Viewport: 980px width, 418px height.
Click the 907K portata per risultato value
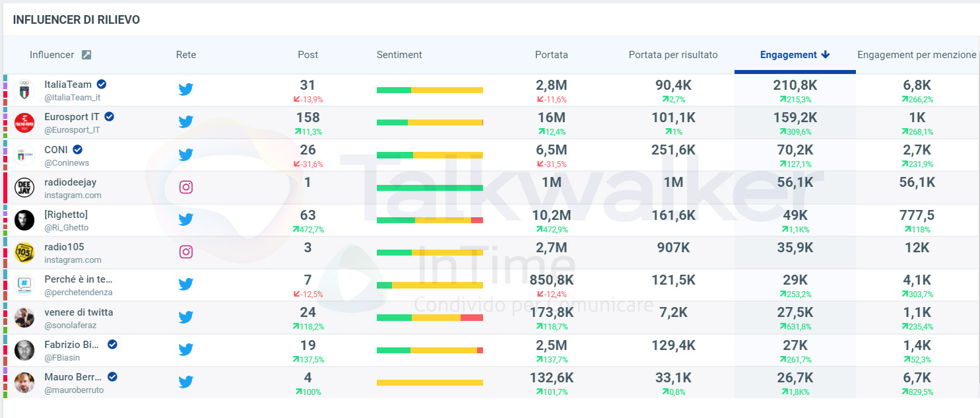click(673, 248)
